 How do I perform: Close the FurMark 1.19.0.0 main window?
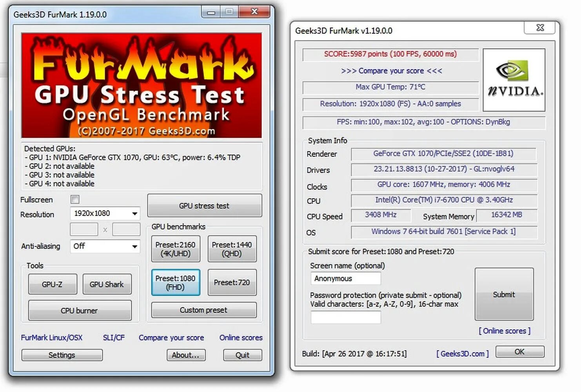point(254,12)
